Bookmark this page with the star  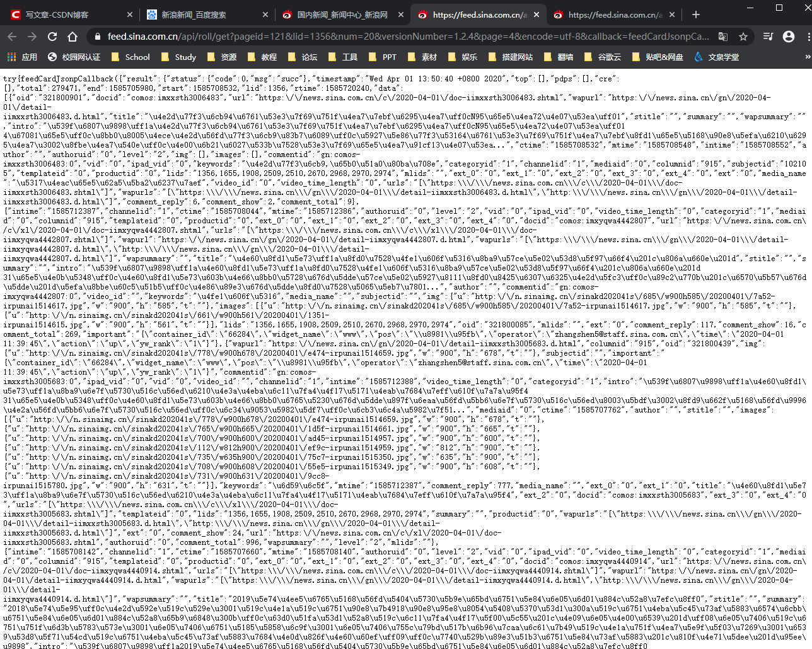click(743, 37)
